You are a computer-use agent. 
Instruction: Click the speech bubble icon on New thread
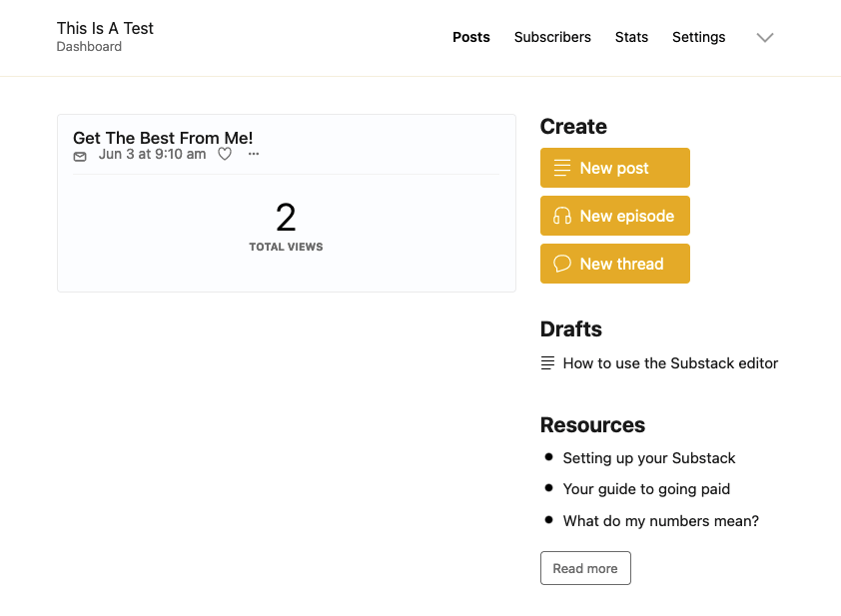[561, 264]
